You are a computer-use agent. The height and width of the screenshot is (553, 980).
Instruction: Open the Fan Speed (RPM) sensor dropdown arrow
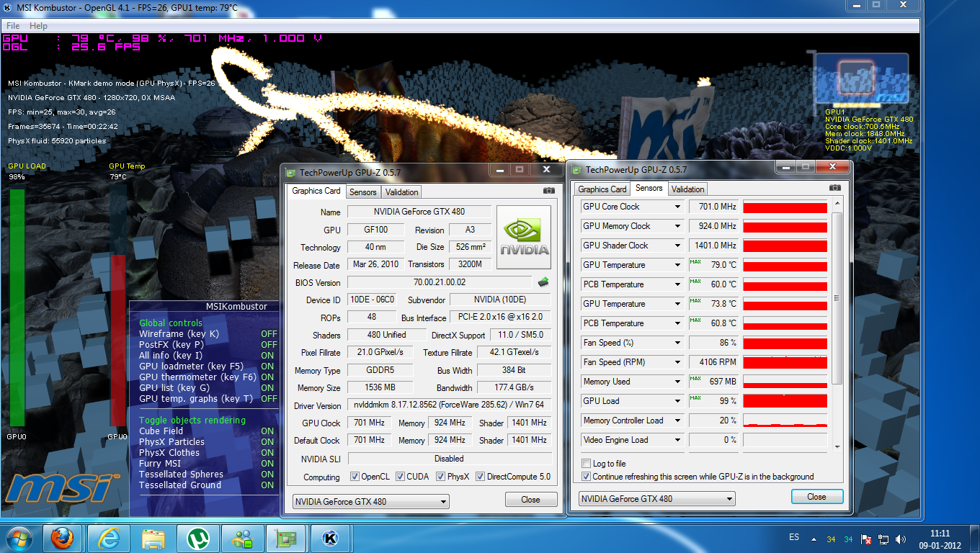point(677,362)
